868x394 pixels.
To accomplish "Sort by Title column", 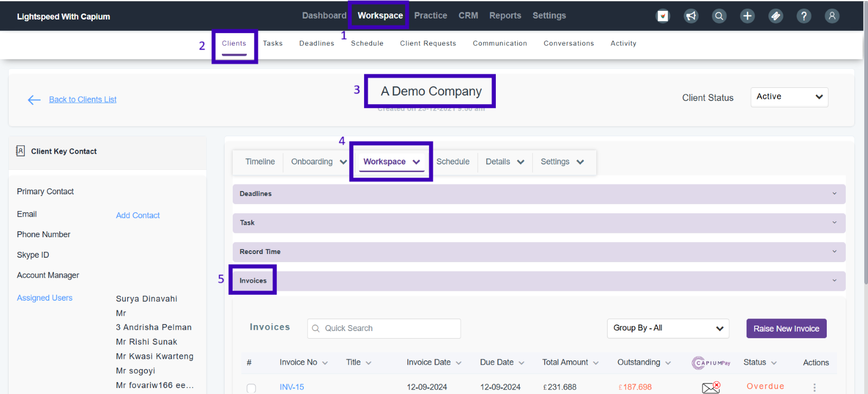I will click(359, 363).
